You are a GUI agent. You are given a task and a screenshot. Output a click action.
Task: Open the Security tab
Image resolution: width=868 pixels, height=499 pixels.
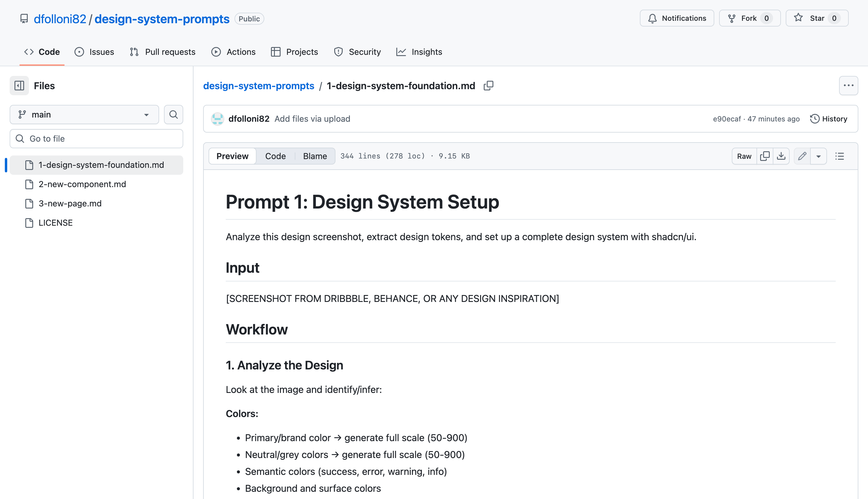pos(357,52)
